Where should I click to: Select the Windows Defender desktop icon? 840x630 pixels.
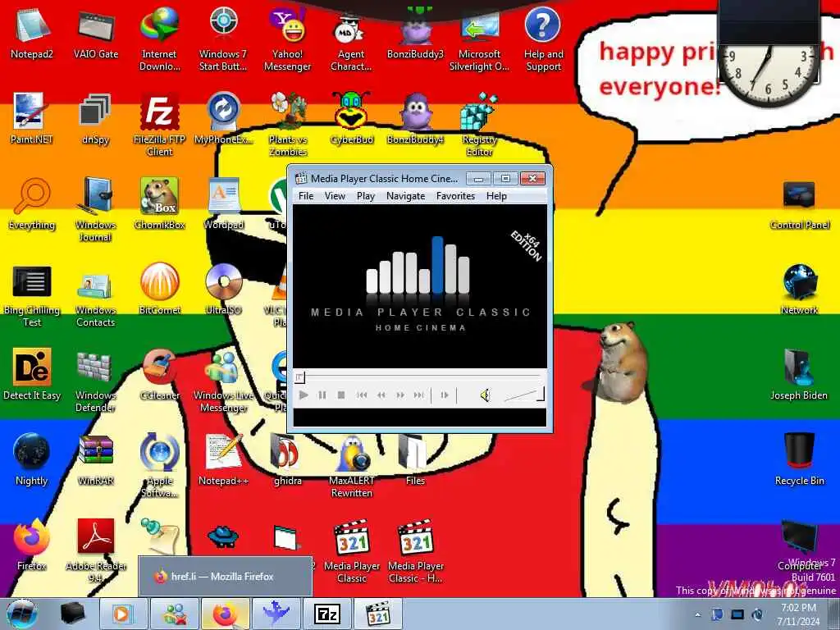tap(95, 381)
